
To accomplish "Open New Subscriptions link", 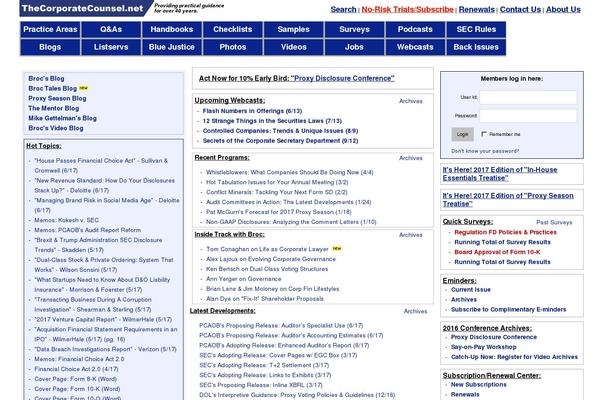I will pos(479,385).
